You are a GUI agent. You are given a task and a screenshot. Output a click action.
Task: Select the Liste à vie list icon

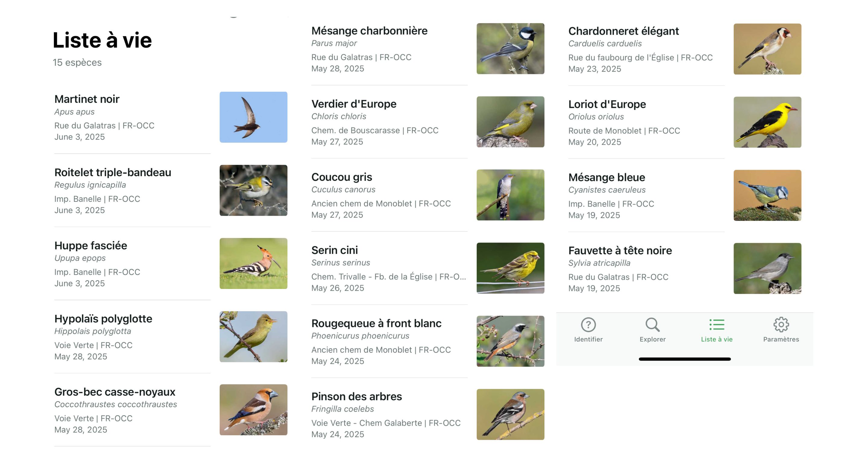pos(717,325)
